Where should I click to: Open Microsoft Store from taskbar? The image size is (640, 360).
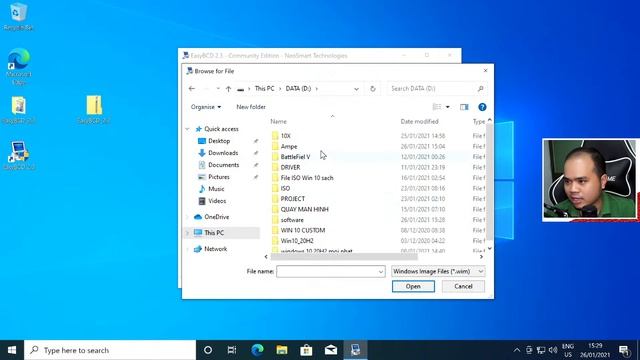click(306, 350)
